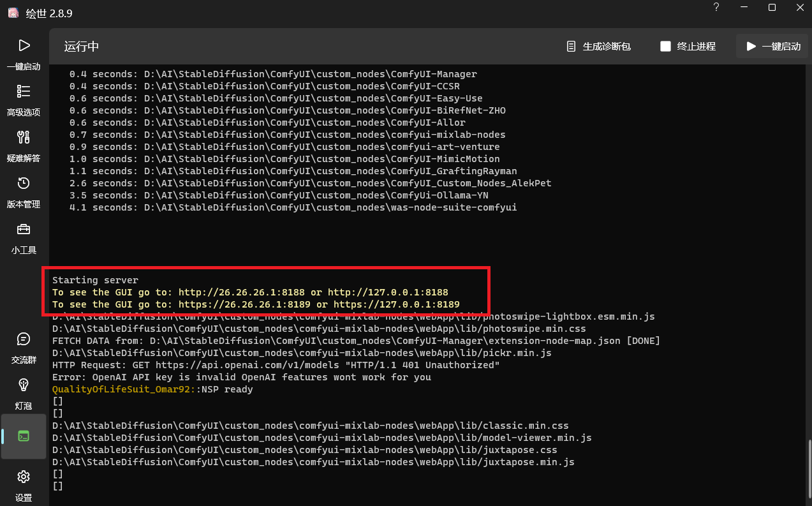Click the juxtapose.min.js log line

pos(313,462)
